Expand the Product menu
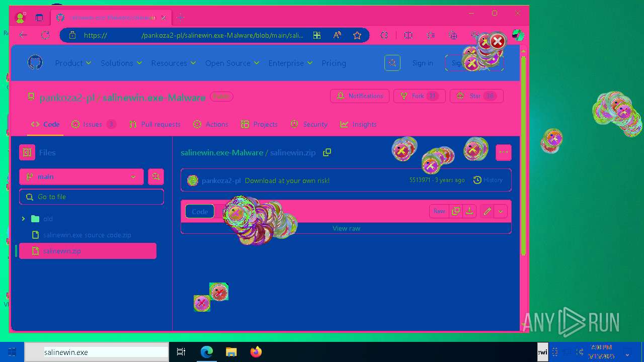 [73, 63]
